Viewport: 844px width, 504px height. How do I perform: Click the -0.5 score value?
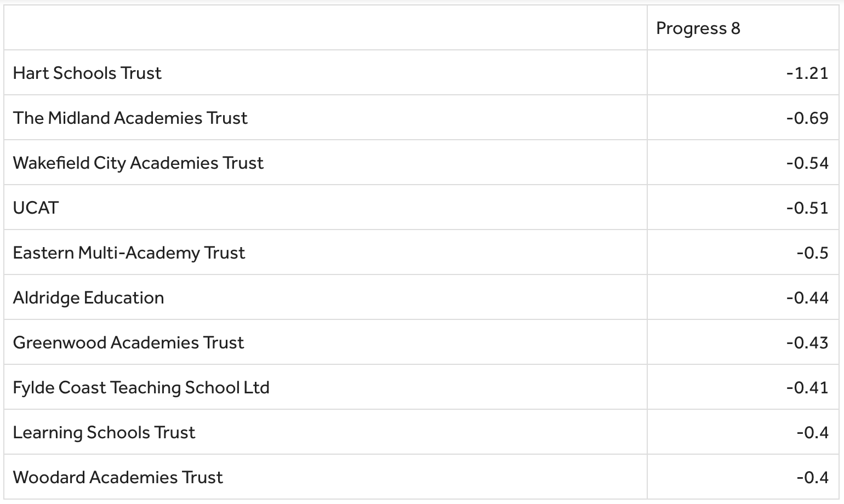click(x=812, y=253)
